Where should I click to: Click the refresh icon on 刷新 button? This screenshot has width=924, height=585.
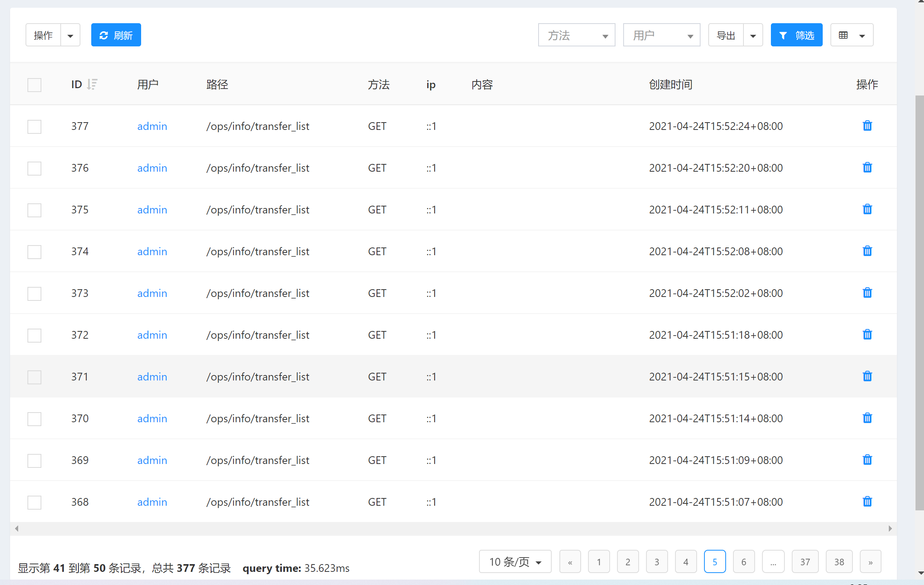(104, 35)
